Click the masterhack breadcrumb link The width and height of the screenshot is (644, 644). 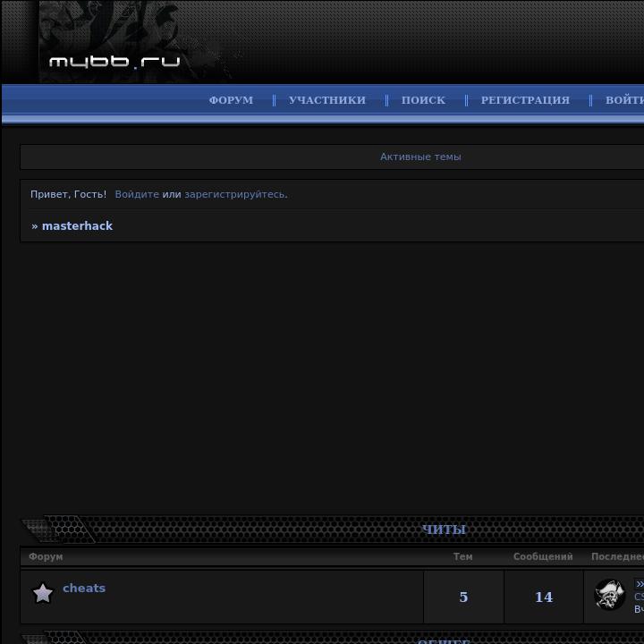pyautogui.click(x=77, y=226)
